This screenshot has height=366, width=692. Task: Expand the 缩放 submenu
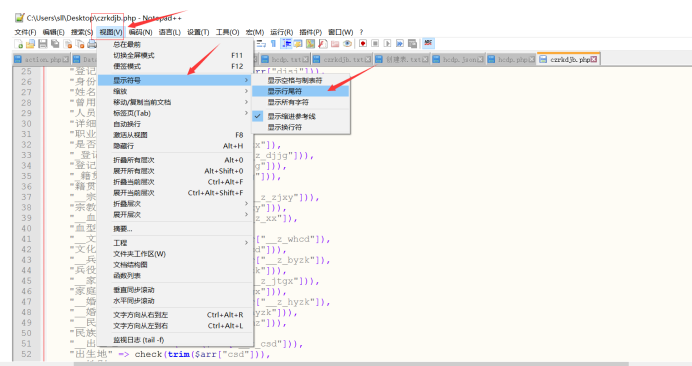coord(175,91)
